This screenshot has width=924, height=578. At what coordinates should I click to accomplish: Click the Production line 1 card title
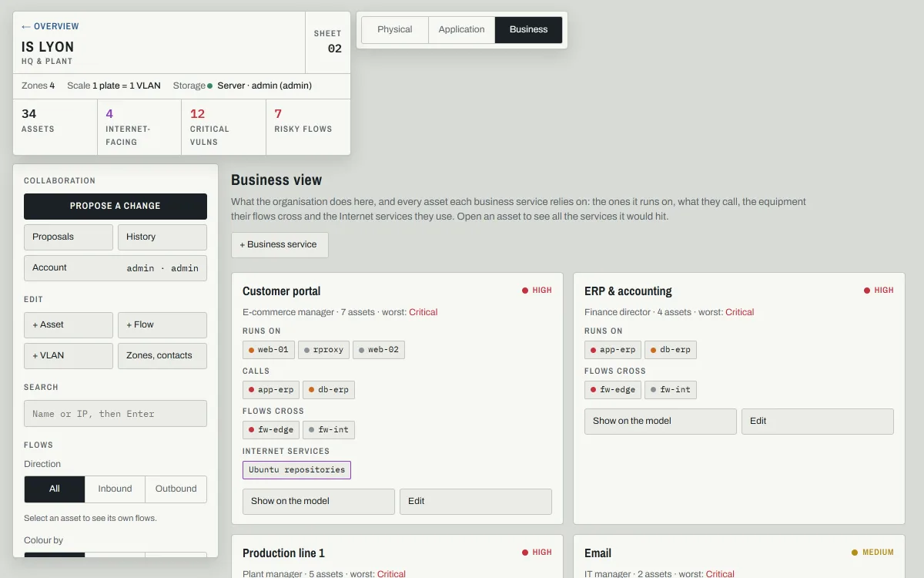tap(283, 553)
